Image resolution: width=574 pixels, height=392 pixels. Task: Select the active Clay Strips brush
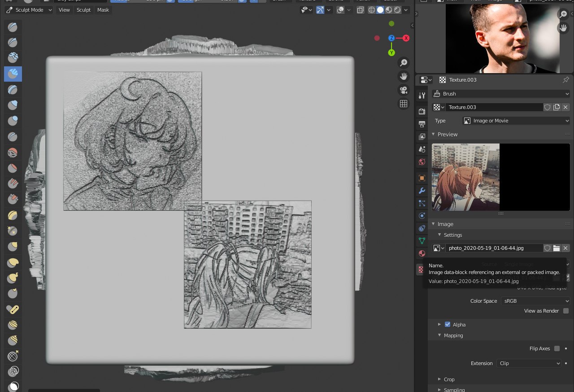13,74
